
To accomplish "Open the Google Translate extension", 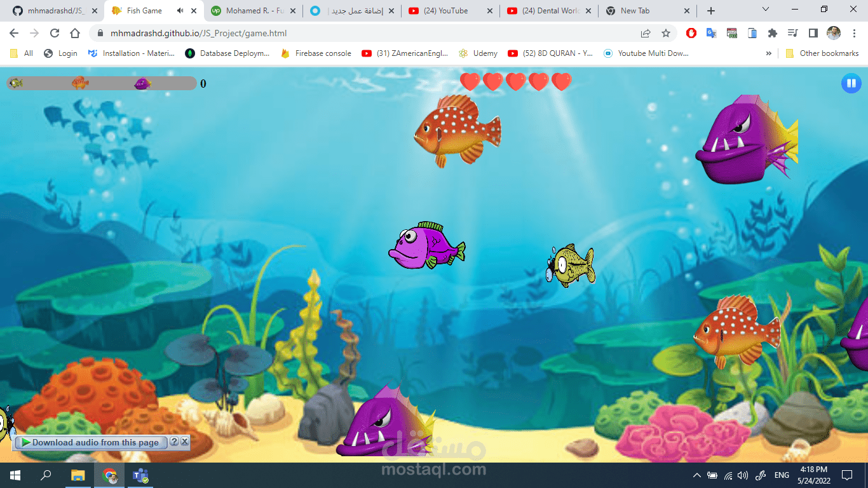I will [712, 33].
